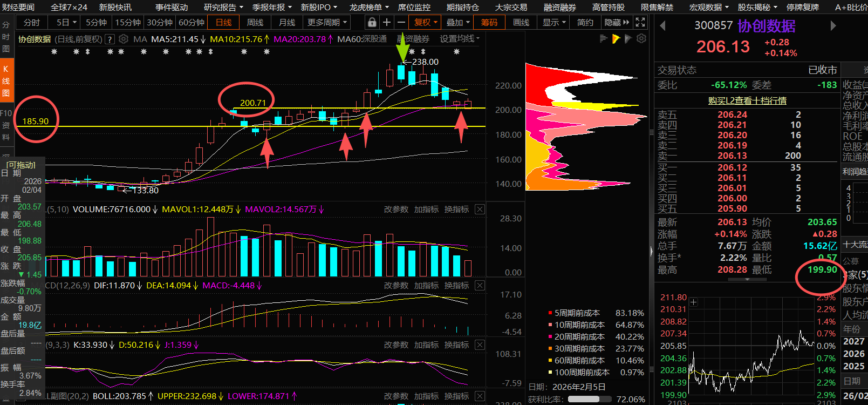
Task: Click the 60周期前成本 yellow legend swatch
Action: pyautogui.click(x=550, y=360)
